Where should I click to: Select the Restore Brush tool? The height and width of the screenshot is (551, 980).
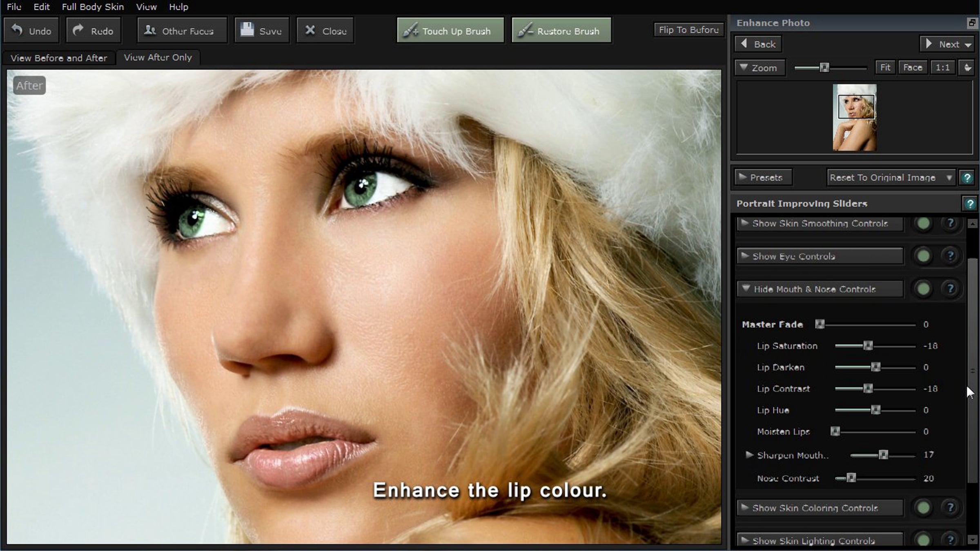[x=561, y=31]
